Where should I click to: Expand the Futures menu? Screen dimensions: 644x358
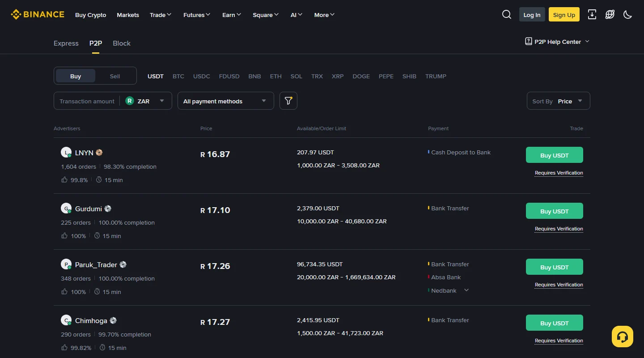[197, 15]
